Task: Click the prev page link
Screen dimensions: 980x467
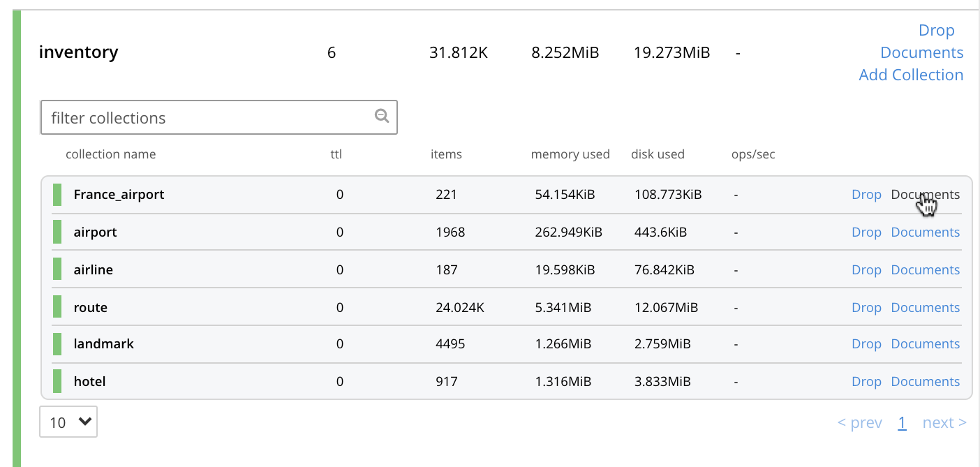Action: pyautogui.click(x=859, y=422)
